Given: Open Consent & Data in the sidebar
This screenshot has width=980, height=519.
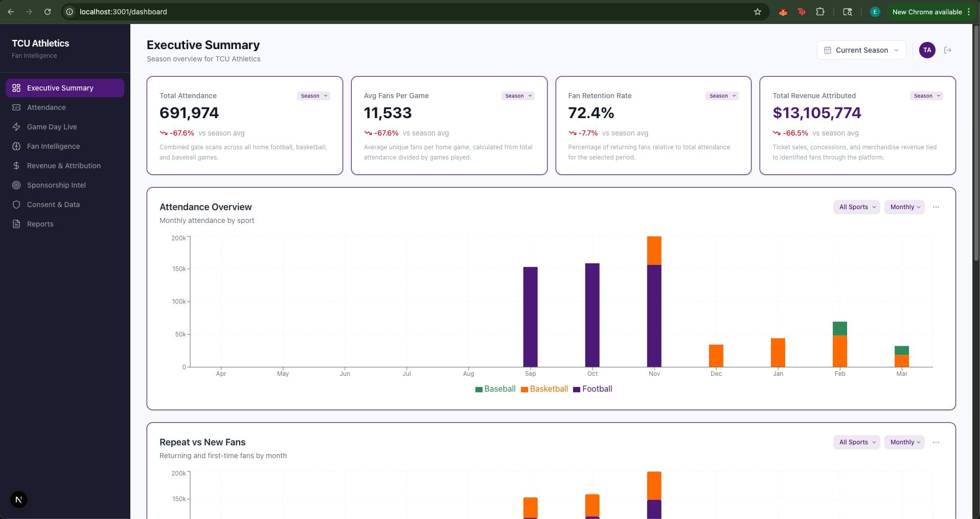Looking at the screenshot, I should [x=65, y=205].
